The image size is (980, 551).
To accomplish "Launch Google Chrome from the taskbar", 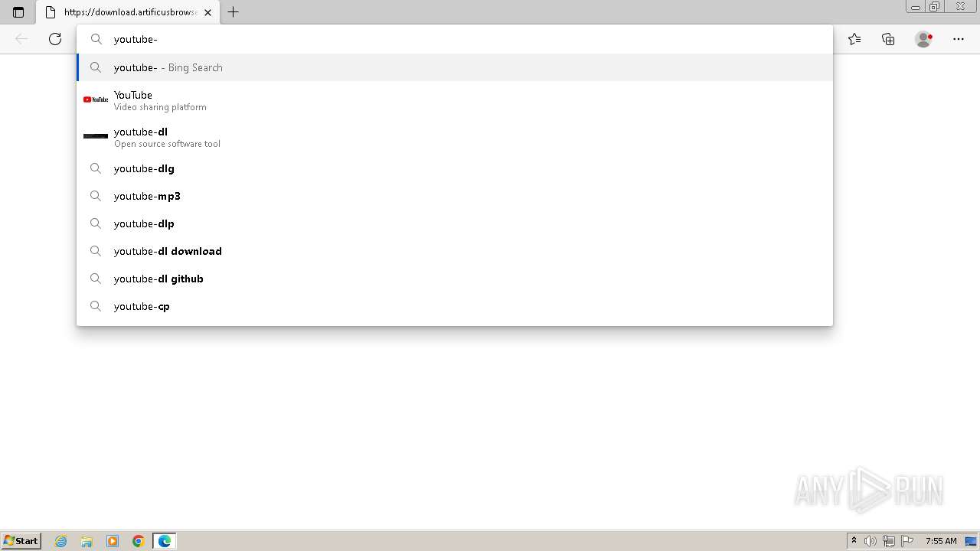I will point(139,541).
